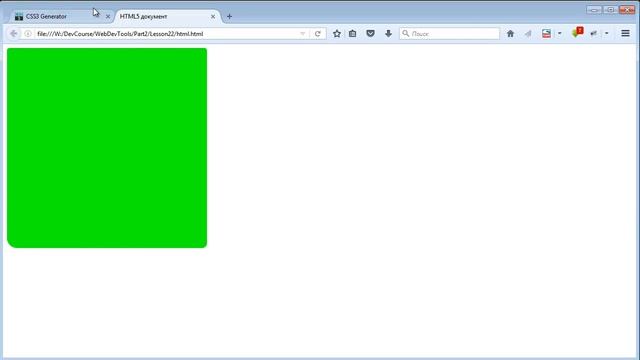Go to the home page
640x360 pixels.
coord(510,34)
